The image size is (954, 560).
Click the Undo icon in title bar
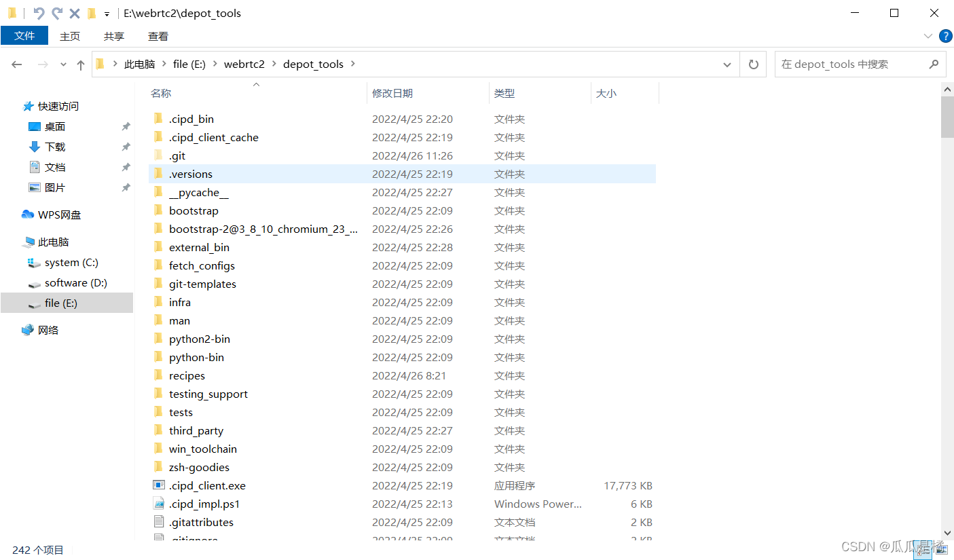click(39, 13)
